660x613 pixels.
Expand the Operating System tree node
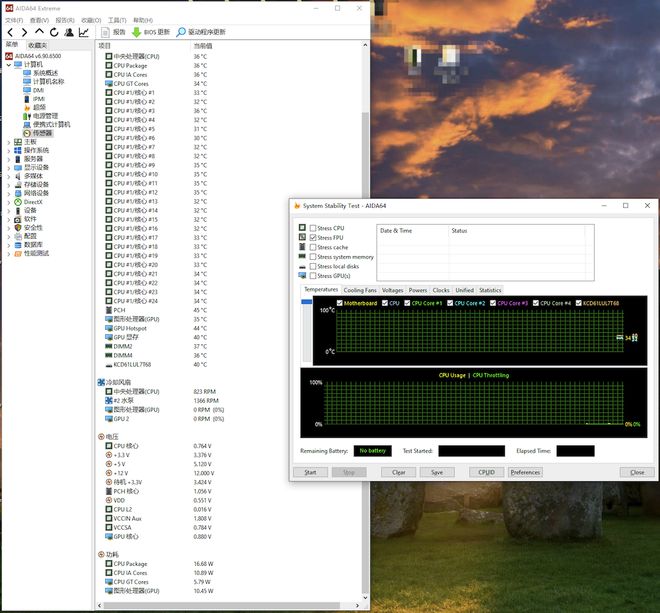(x=8, y=150)
